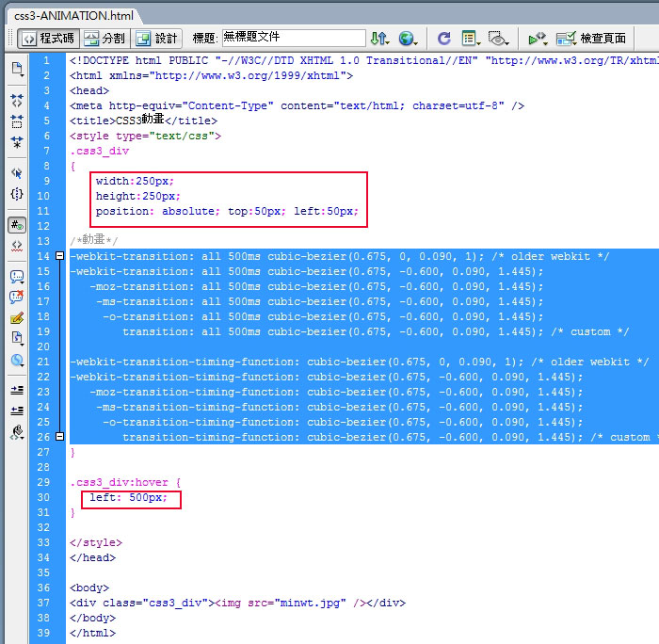The height and width of the screenshot is (644, 659).
Task: Click the </body> closing tag
Action: (92, 618)
